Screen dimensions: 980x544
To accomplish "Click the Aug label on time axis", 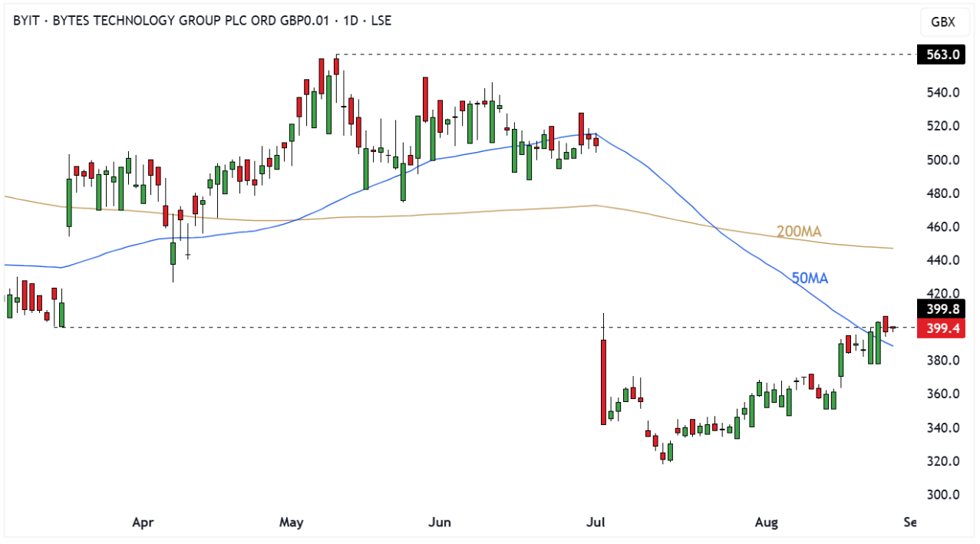I will pyautogui.click(x=766, y=523).
